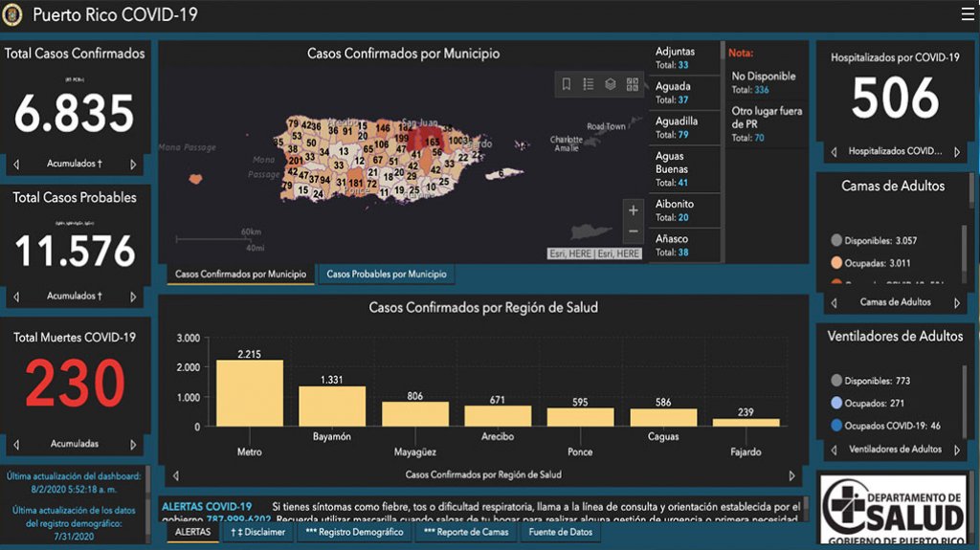980x550 pixels.
Task: Zoom in on the map
Action: [x=633, y=210]
